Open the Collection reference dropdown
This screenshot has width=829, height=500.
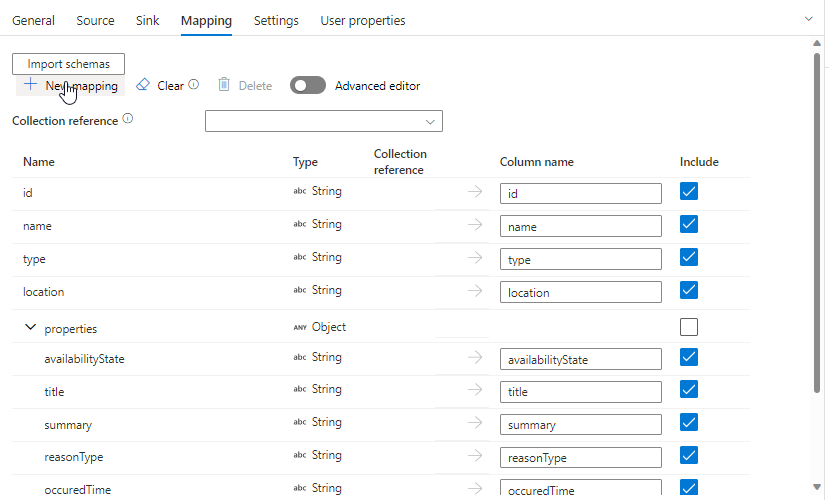324,121
